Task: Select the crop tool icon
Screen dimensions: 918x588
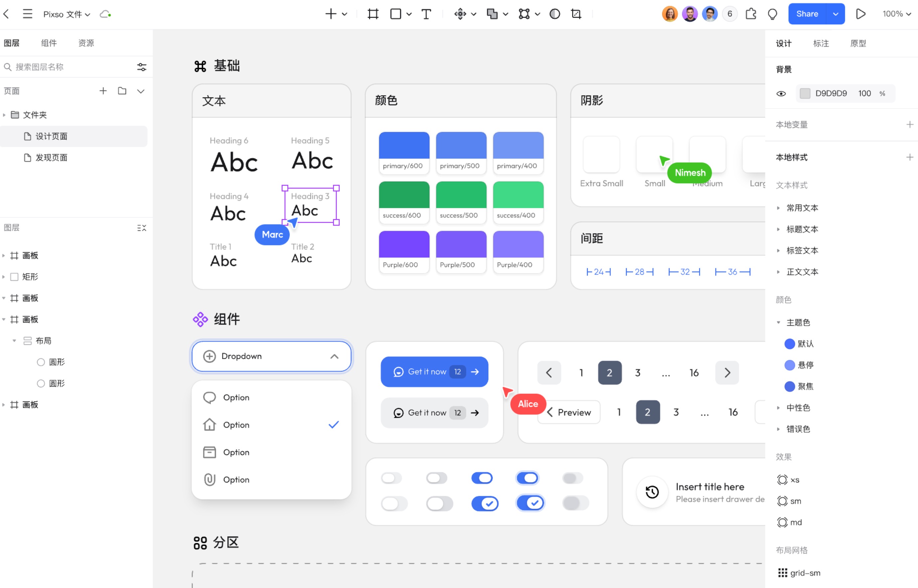Action: (x=576, y=14)
